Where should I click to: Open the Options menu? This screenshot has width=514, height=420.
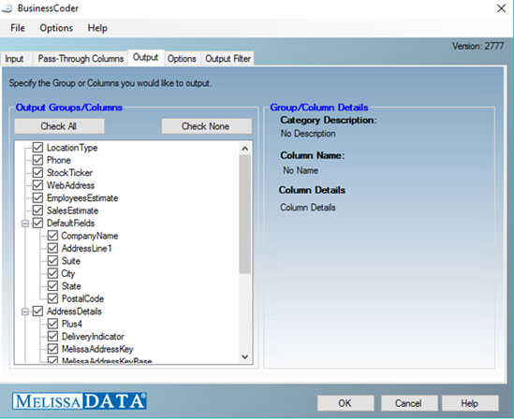coord(56,28)
